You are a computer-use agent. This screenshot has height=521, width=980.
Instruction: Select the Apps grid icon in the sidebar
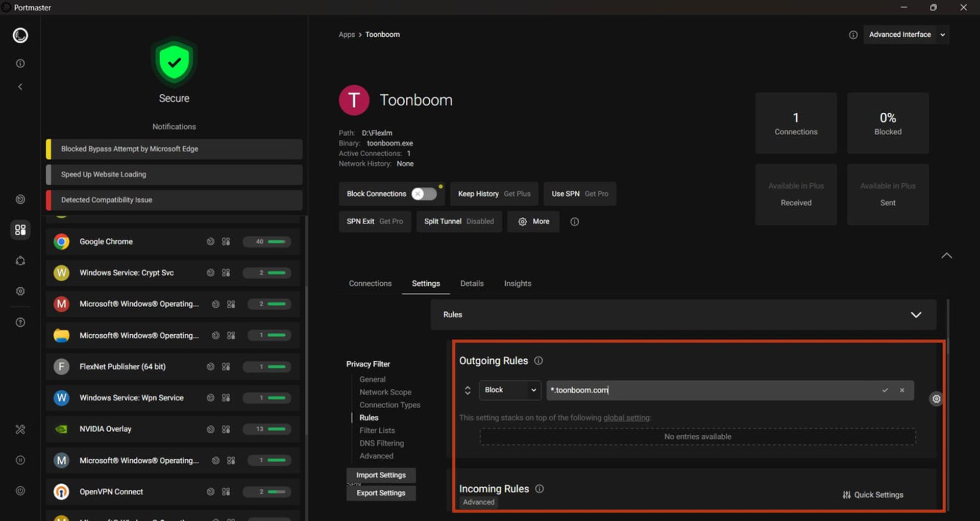[x=20, y=230]
